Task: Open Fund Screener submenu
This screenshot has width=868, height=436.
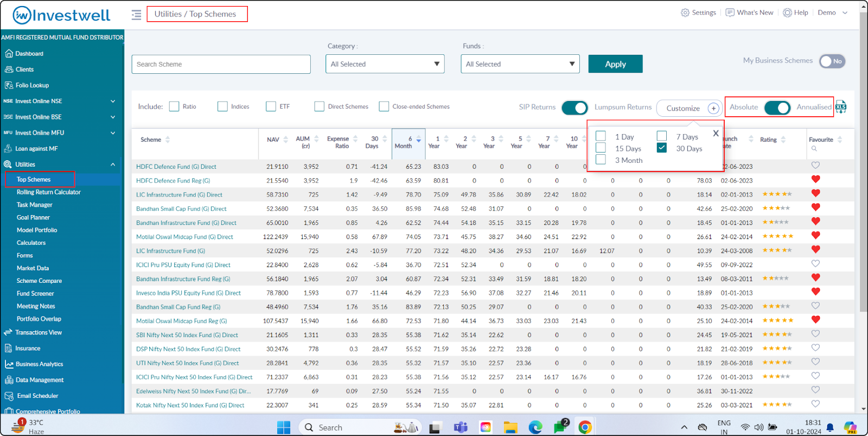Action: [x=35, y=294]
